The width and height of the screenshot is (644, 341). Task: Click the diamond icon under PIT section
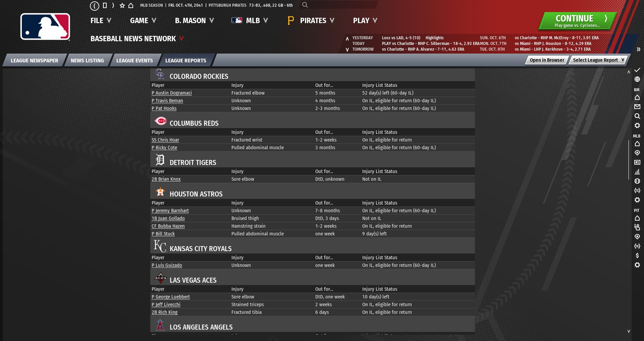(x=637, y=237)
